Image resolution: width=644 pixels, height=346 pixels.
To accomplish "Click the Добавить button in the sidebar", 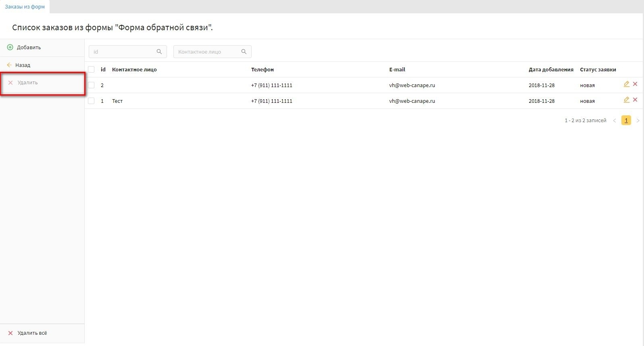I will click(28, 48).
